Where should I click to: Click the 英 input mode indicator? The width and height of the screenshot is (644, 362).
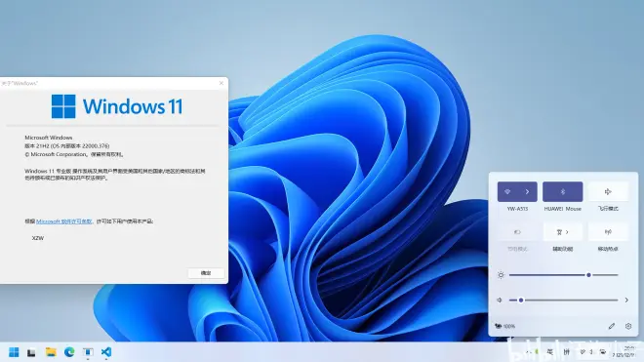550,352
